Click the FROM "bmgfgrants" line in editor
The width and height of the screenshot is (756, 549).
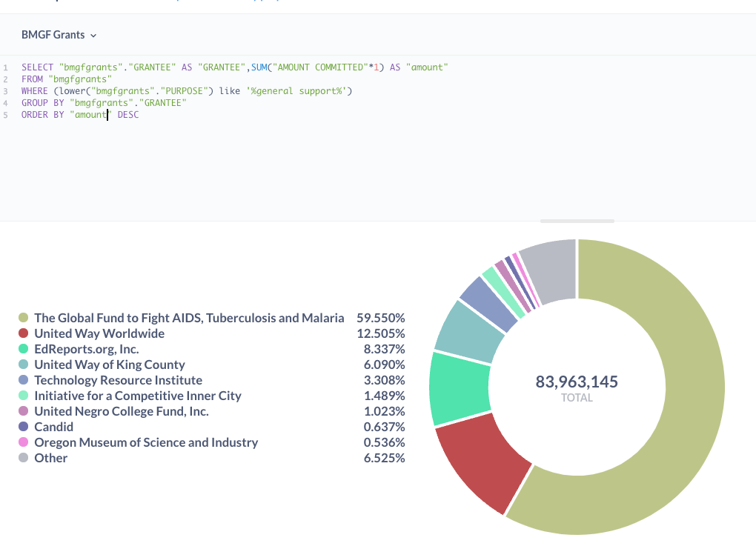click(66, 79)
